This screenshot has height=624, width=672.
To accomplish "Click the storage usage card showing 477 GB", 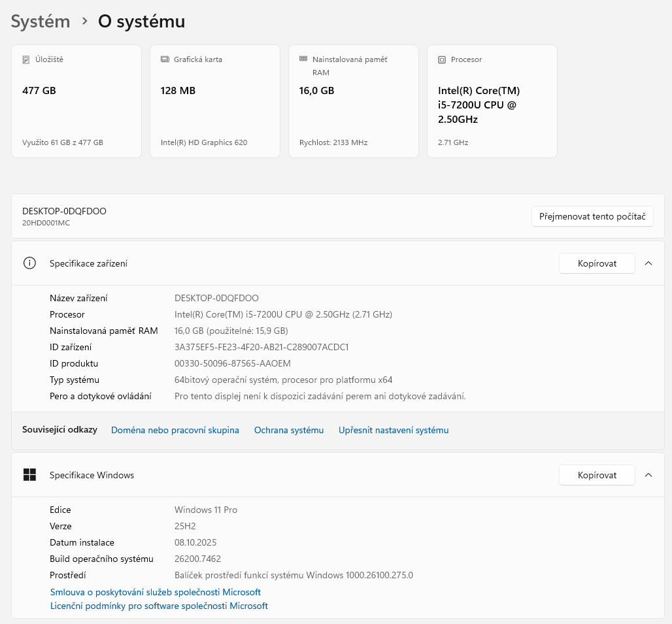I will click(76, 101).
